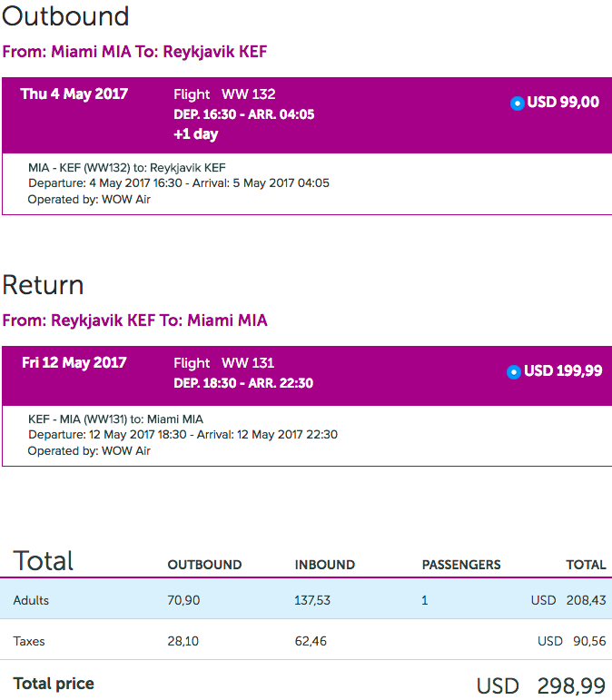Click Flight WW 132 label
This screenshot has width=612, height=700.
pos(224,94)
